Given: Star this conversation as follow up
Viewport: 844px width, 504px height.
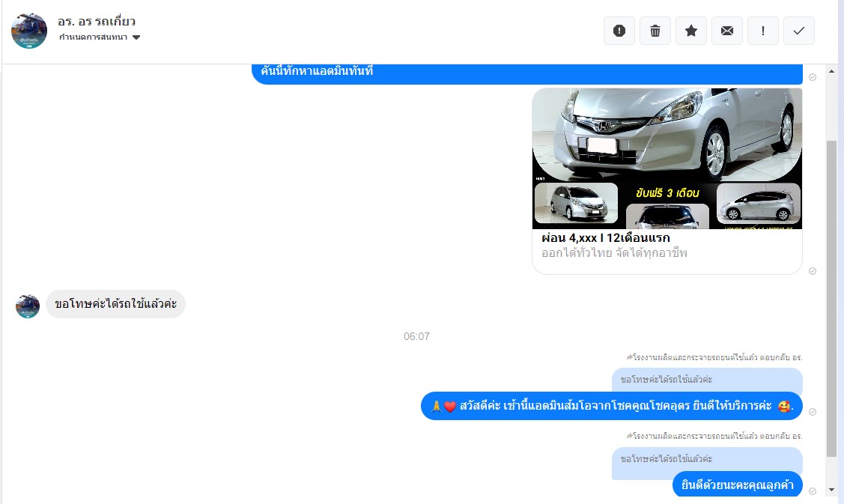Looking at the screenshot, I should [x=691, y=31].
